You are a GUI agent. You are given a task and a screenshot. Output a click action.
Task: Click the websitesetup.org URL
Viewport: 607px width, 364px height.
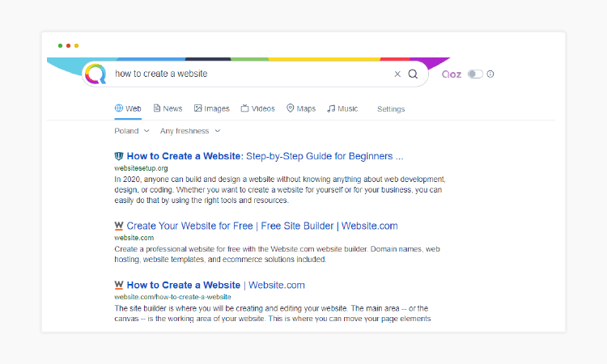click(141, 168)
